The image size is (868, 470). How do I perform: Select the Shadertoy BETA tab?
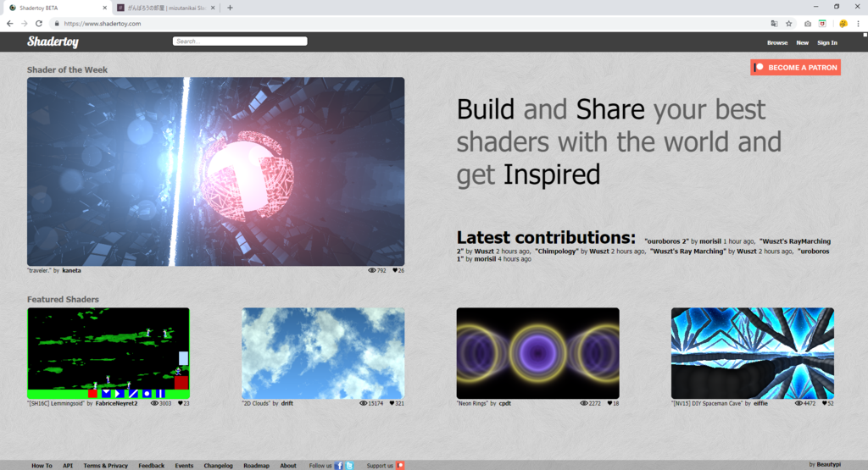[x=58, y=8]
